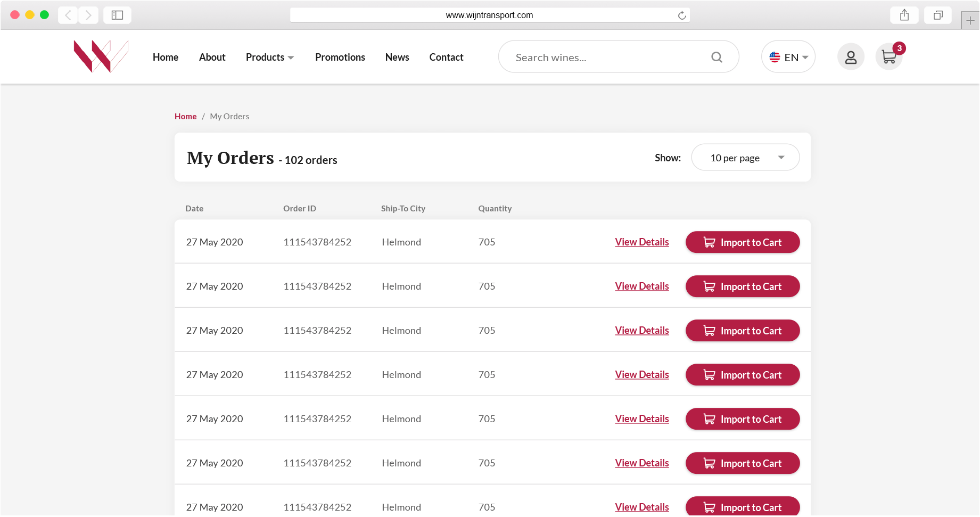Screen dimensions: 980x517
Task: Go to the Promotions page
Action: (x=340, y=57)
